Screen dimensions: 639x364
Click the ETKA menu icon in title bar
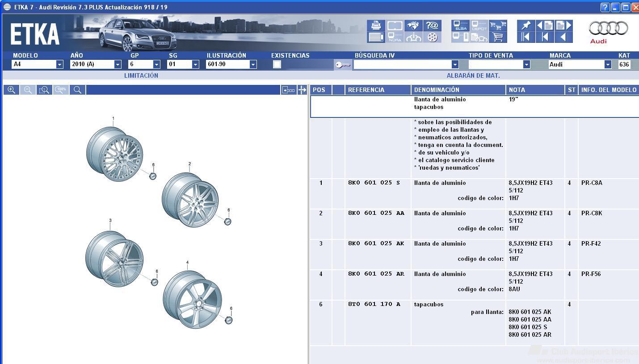[7, 7]
